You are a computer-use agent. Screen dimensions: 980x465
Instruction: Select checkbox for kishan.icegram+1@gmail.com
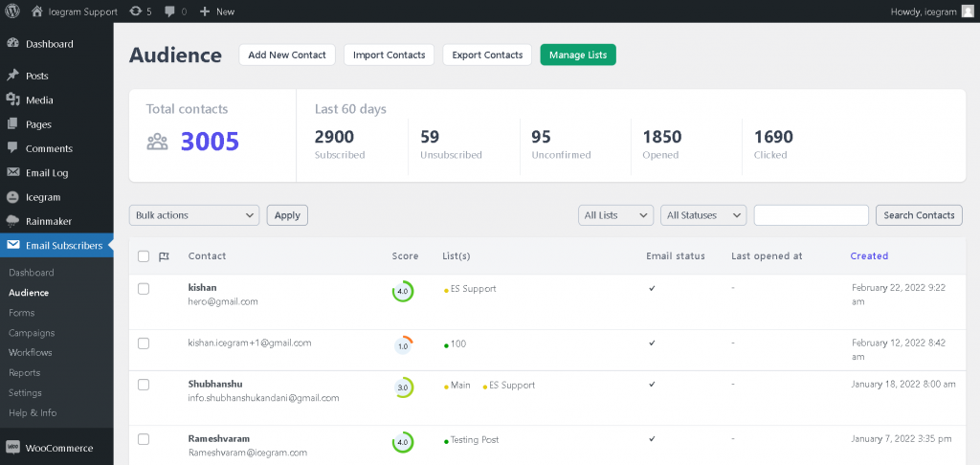[x=144, y=343]
